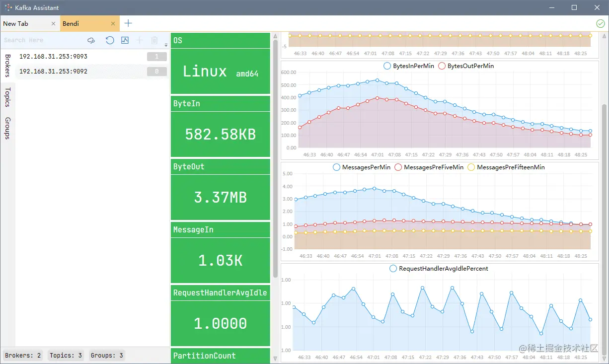Screen dimensions: 609x364
Task: Click the metrics panel scroll-down arrow
Action: (x=275, y=358)
